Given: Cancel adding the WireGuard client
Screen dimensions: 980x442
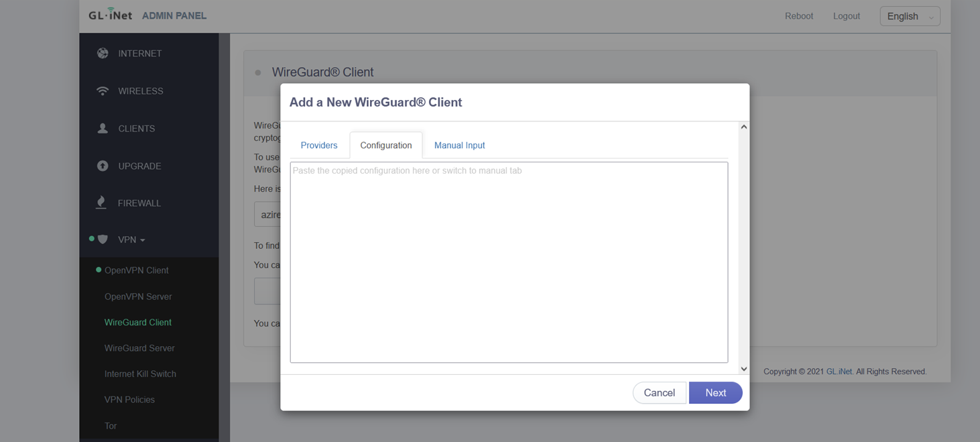Looking at the screenshot, I should tap(659, 393).
